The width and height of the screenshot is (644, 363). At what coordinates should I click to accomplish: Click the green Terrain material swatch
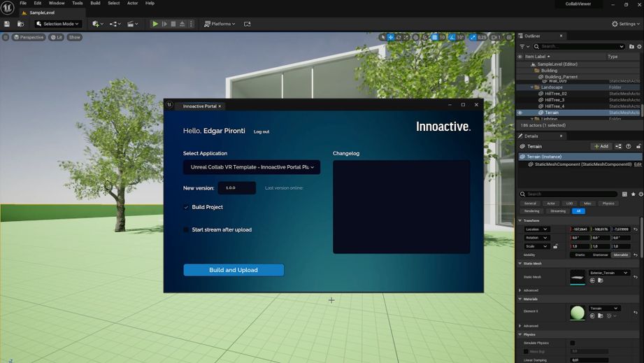(578, 313)
